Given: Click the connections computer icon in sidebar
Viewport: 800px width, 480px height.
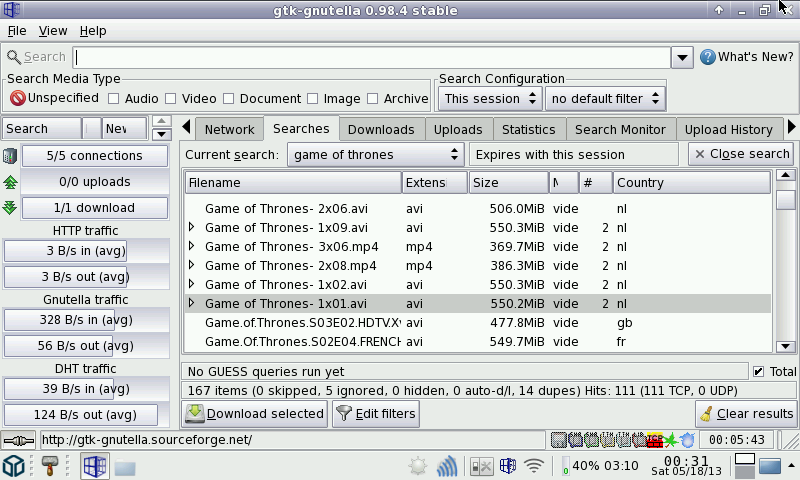Looking at the screenshot, I should click(x=10, y=156).
